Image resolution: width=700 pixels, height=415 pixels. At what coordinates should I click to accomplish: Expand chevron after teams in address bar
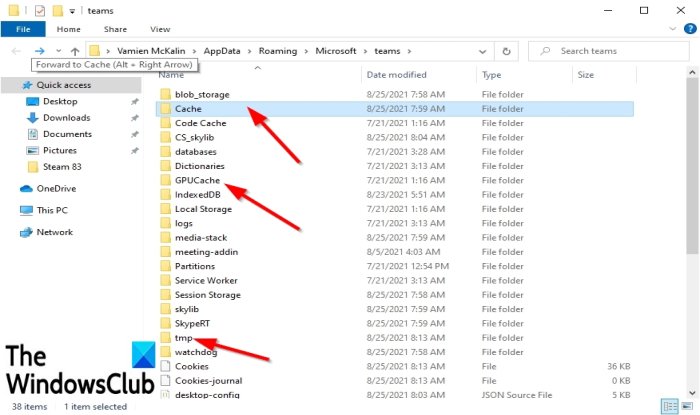pyautogui.click(x=409, y=51)
